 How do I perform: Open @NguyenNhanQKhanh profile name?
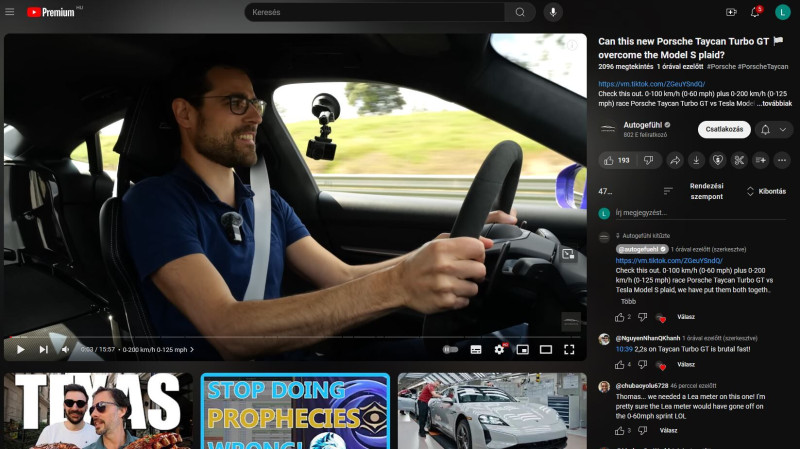point(647,338)
